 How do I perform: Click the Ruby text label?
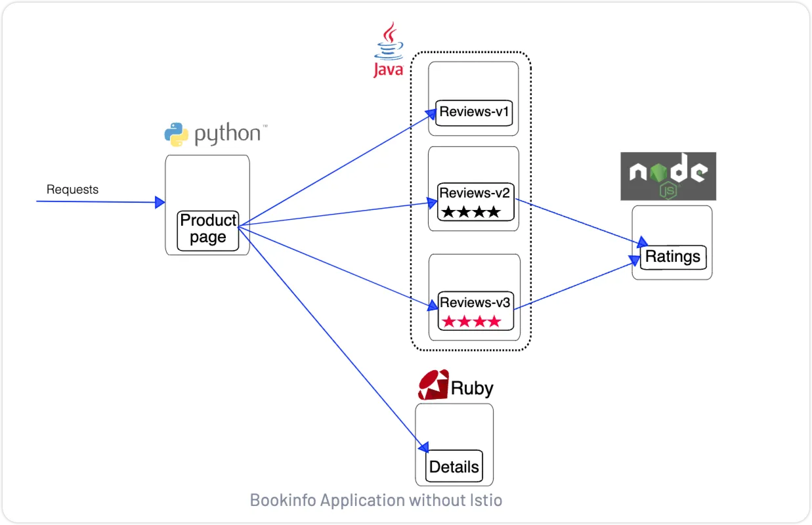472,388
